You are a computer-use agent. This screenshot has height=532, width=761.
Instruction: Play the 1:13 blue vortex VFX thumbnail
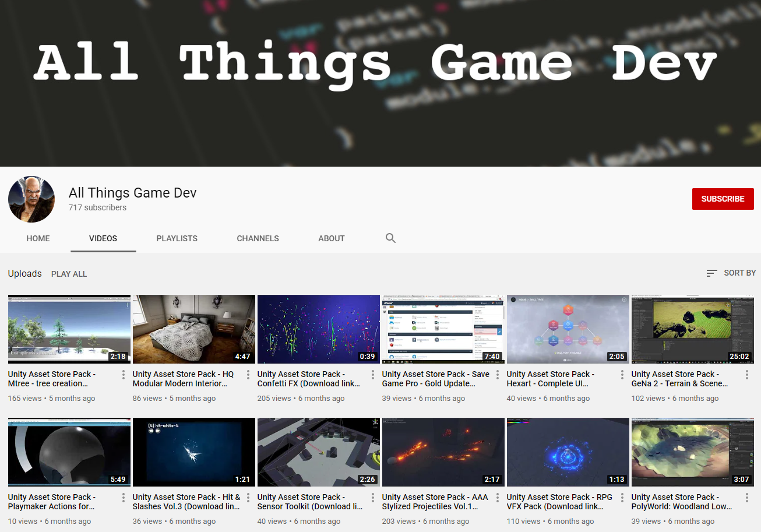coord(568,452)
